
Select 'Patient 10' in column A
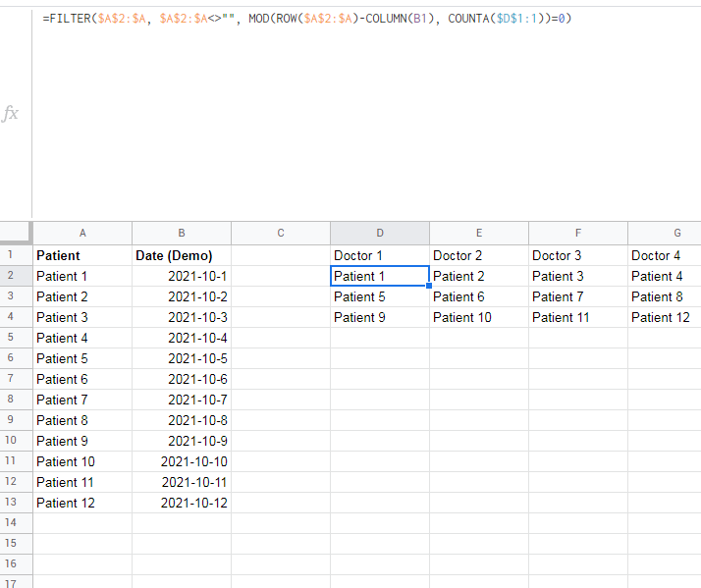(82, 461)
